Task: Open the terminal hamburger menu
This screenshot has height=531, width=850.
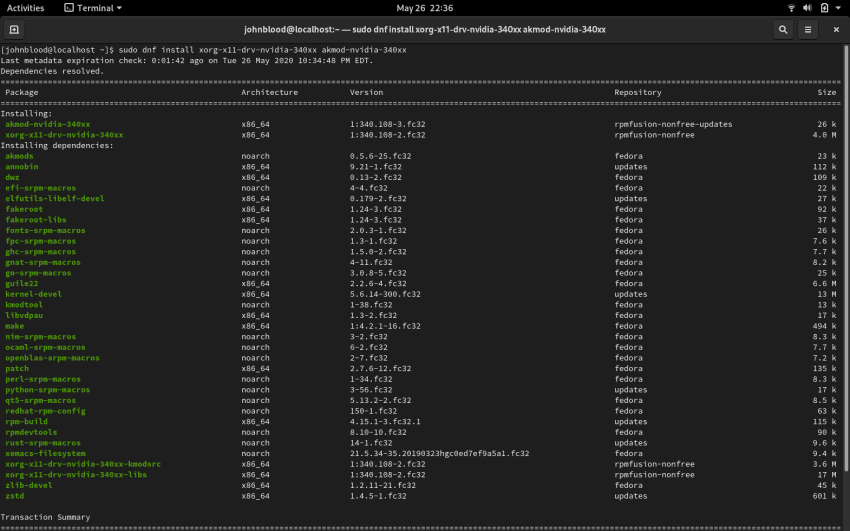Action: click(x=808, y=29)
